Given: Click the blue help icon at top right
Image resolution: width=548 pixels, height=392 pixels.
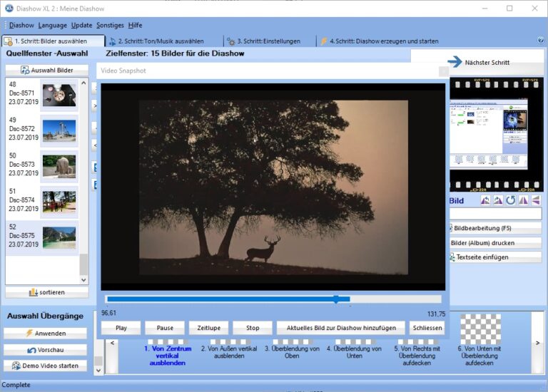Looking at the screenshot, I should tap(540, 41).
